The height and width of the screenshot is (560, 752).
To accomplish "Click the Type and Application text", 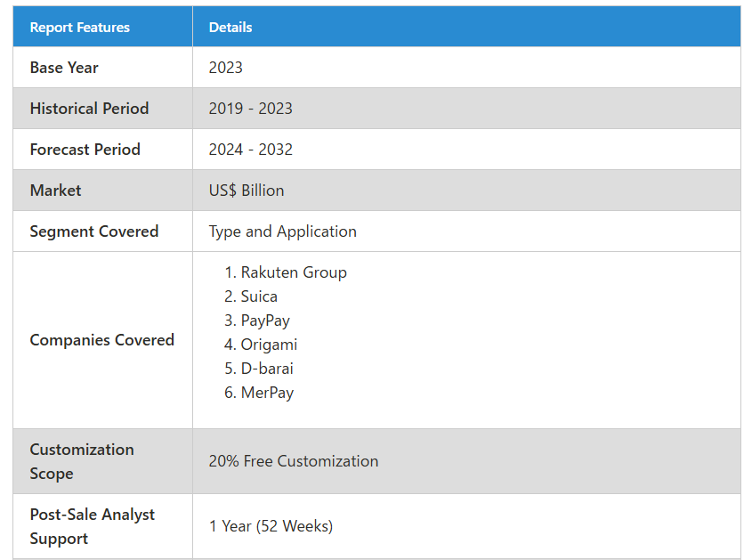I will [282, 231].
